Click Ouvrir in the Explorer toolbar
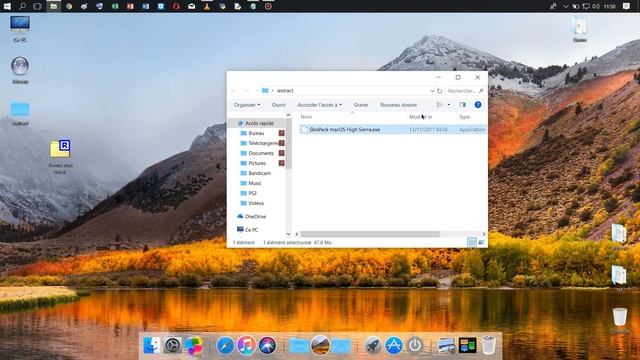This screenshot has height=360, width=640. click(279, 105)
